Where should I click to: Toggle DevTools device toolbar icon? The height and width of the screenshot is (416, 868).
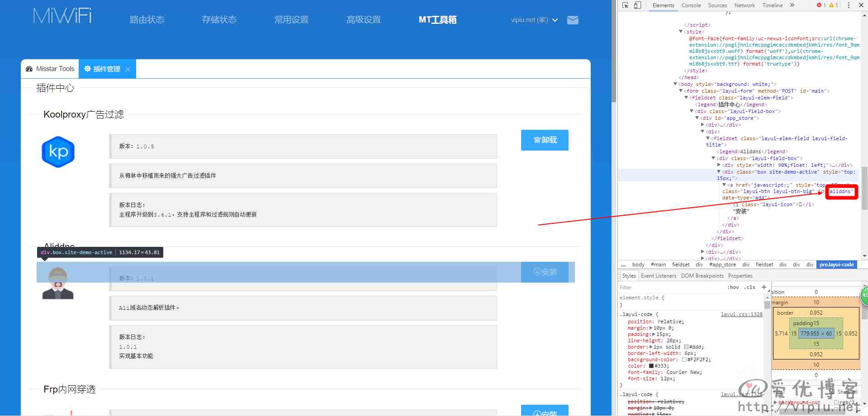click(x=637, y=5)
